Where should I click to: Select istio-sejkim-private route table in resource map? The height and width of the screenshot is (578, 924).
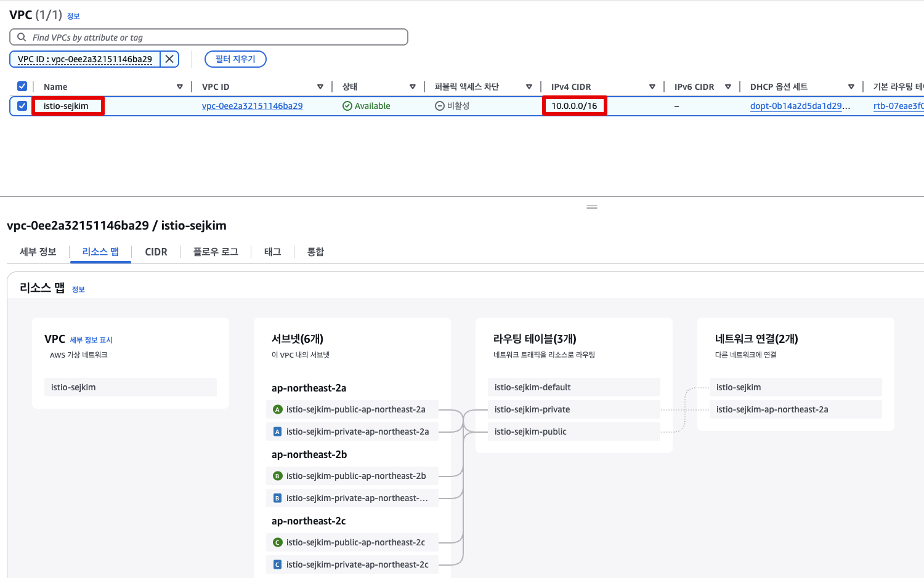click(x=531, y=409)
